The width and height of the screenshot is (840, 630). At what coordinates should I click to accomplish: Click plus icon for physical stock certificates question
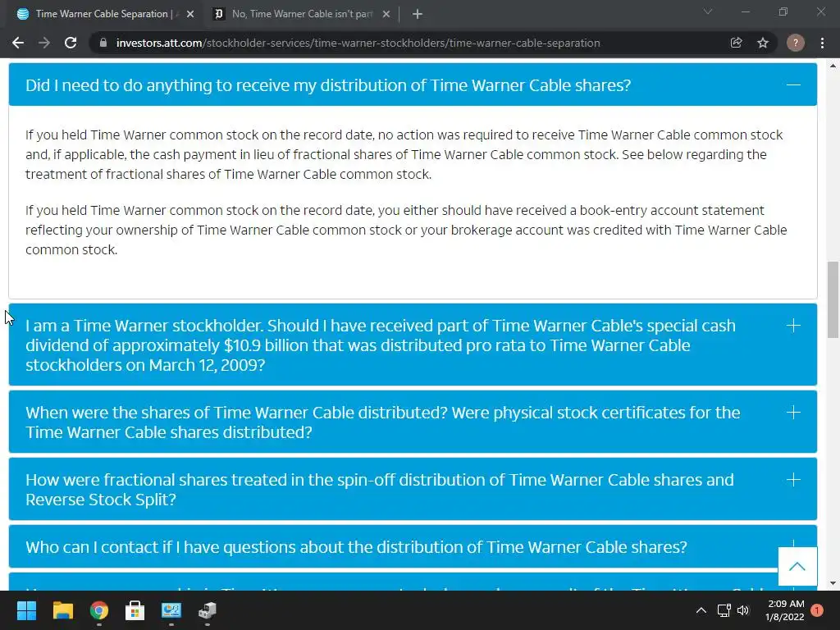[793, 412]
